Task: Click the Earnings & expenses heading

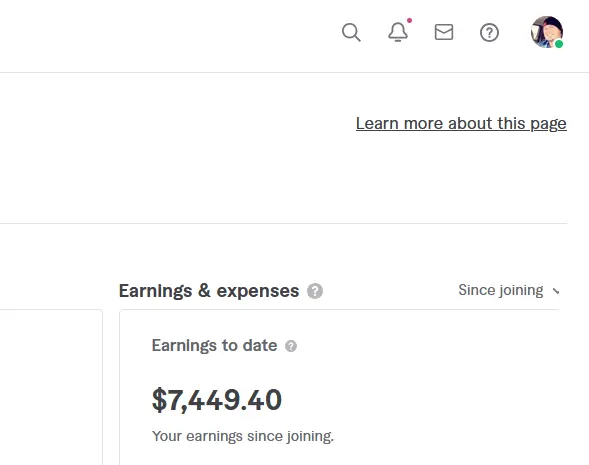Action: [x=209, y=291]
